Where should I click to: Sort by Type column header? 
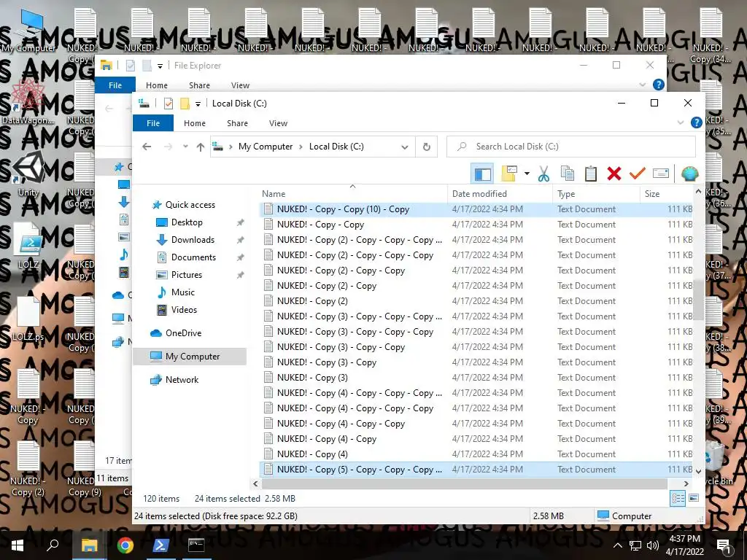tap(596, 194)
